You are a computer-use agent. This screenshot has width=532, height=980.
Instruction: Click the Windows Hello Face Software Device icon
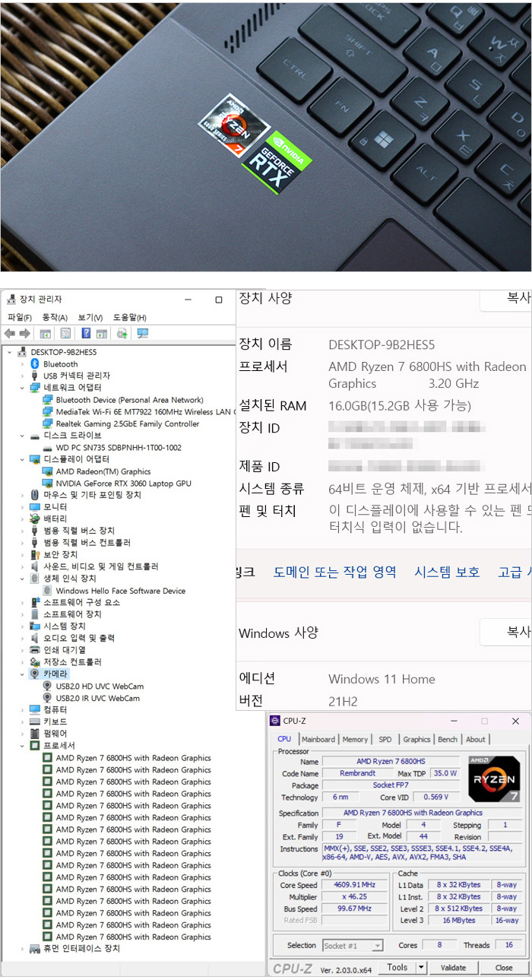click(47, 591)
